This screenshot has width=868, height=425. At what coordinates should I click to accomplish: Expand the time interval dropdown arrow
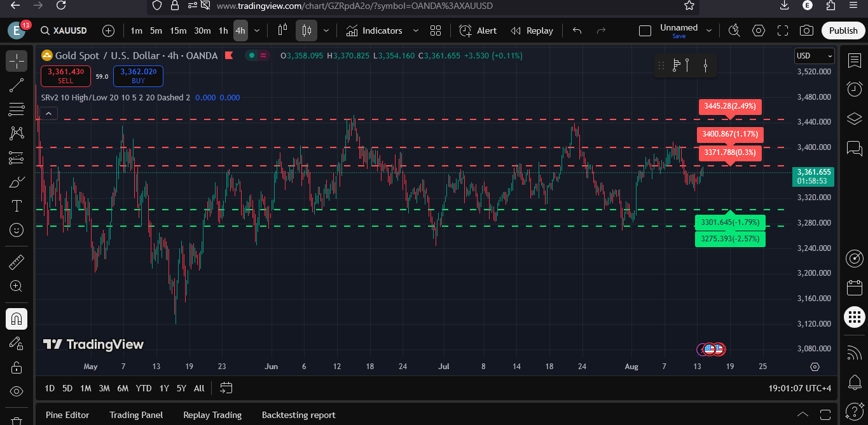click(x=257, y=30)
